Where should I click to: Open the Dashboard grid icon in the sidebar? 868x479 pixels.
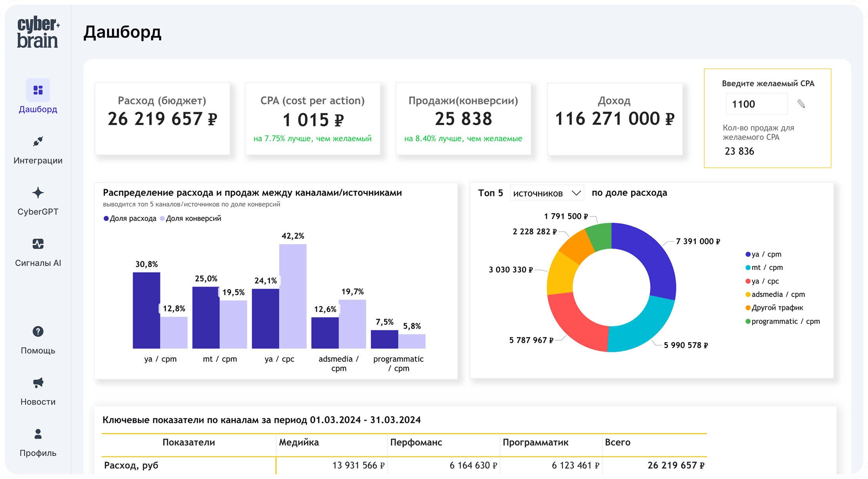point(38,90)
